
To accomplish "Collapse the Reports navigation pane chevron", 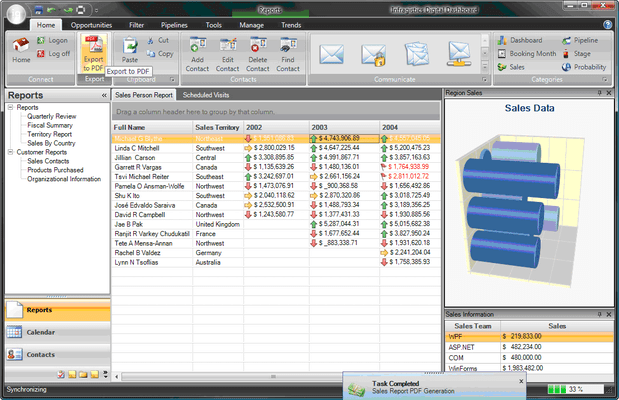I will click(x=104, y=95).
